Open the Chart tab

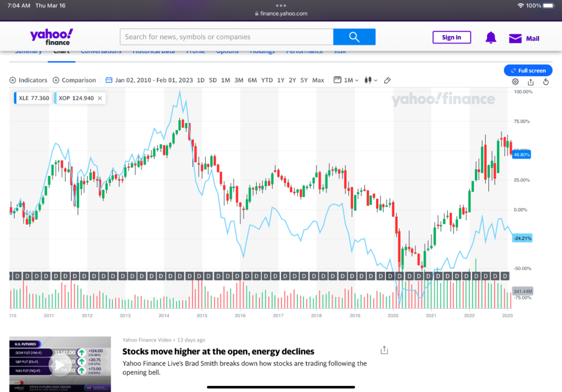(61, 53)
